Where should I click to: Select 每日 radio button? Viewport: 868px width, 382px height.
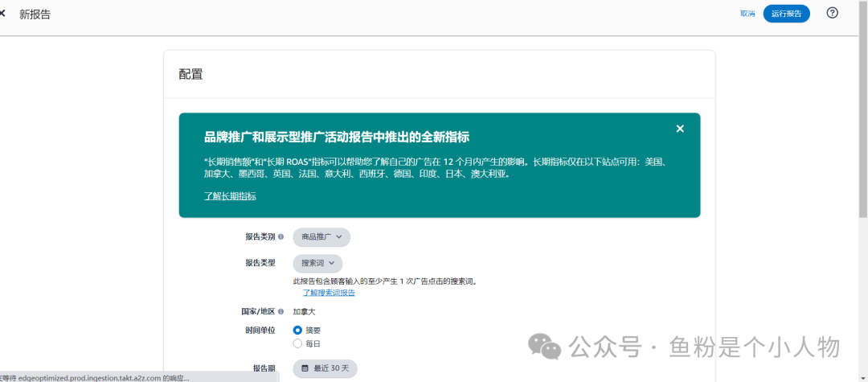[x=297, y=344]
